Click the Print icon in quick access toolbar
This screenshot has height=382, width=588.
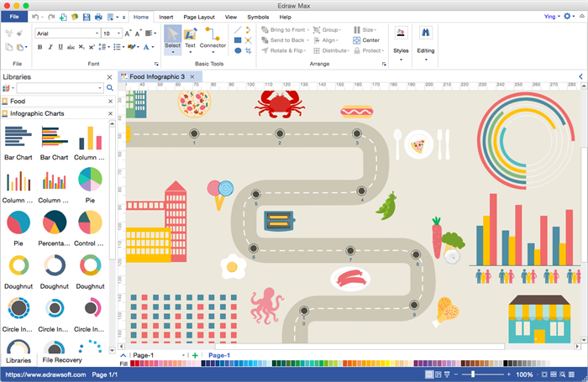pyautogui.click(x=98, y=17)
